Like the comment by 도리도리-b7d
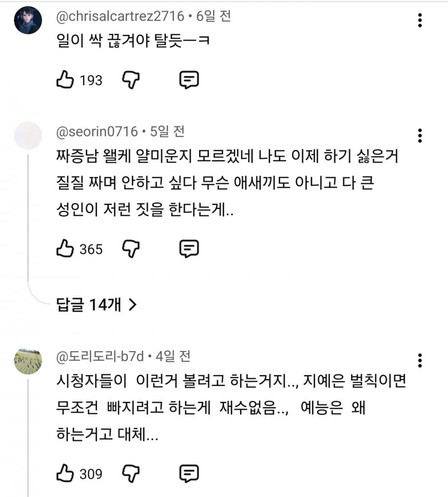Screen dimensions: 448x497 (x=65, y=473)
